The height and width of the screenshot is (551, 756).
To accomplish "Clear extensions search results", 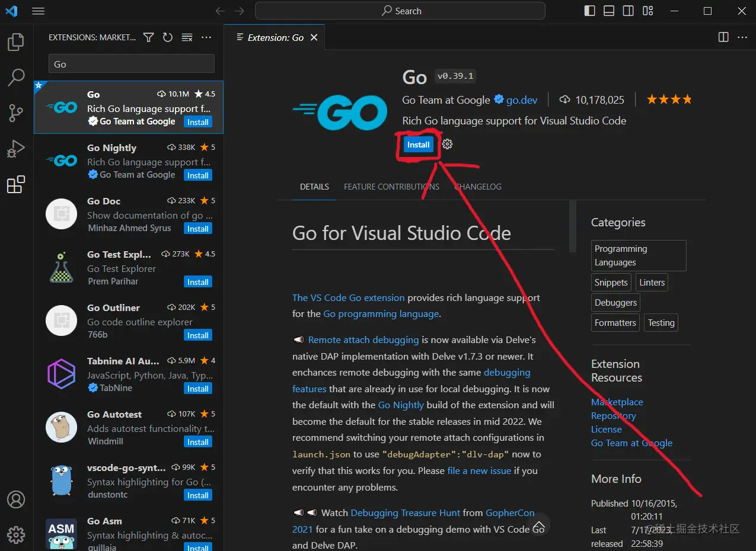I will tap(187, 37).
